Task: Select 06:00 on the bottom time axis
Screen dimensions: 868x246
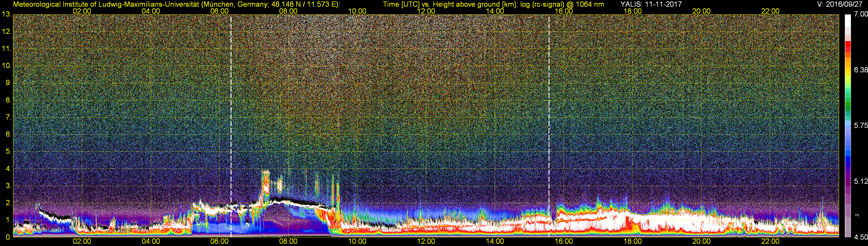Action: coord(219,241)
